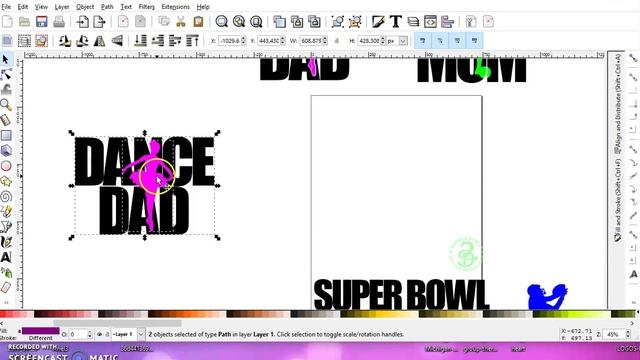This screenshot has height=360, width=640.
Task: Open an existing document folder icon
Action: (x=24, y=22)
